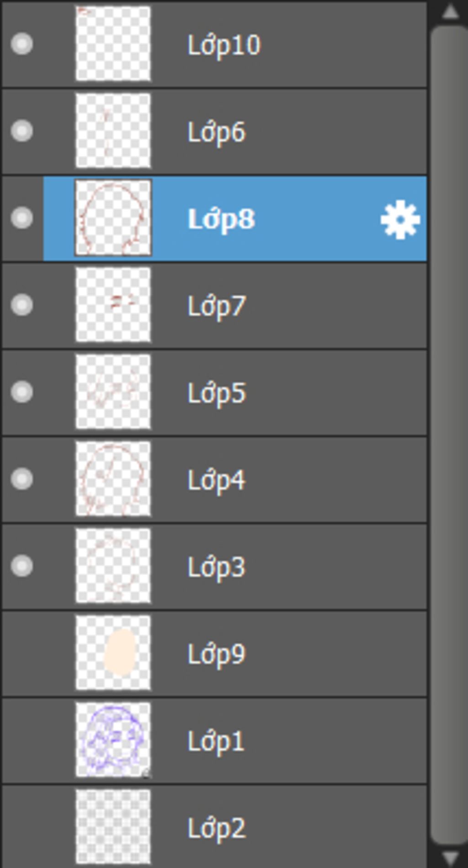468x868 pixels.
Task: Click the Lớp4 hair outline thumbnail
Action: (x=113, y=479)
